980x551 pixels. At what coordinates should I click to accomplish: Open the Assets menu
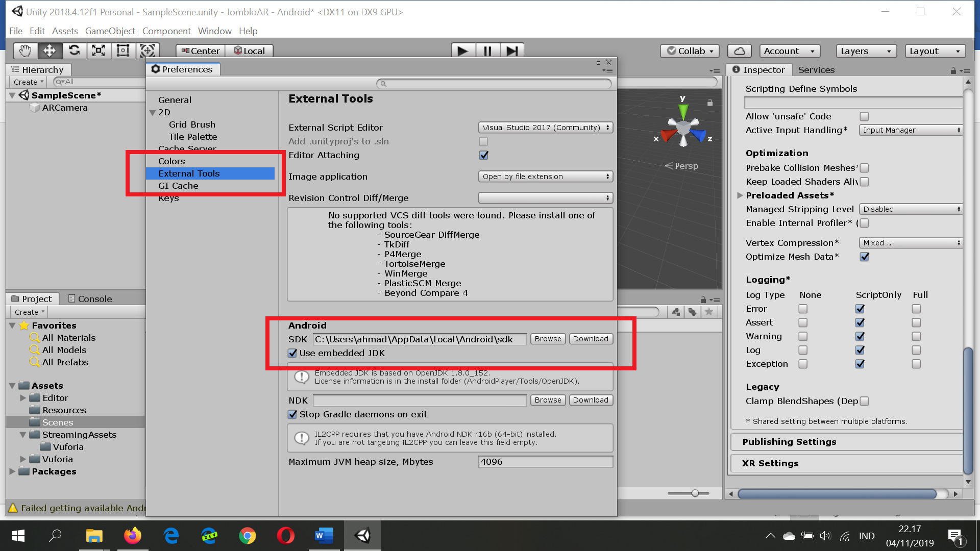pyautogui.click(x=65, y=31)
